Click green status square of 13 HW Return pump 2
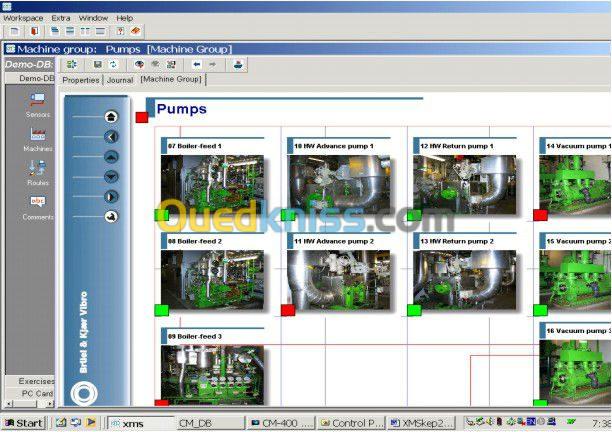 414,310
